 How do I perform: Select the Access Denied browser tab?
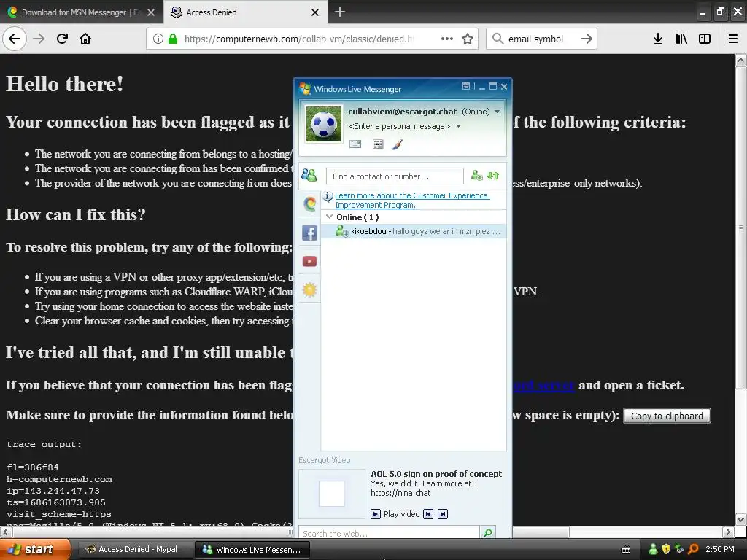[x=239, y=12]
